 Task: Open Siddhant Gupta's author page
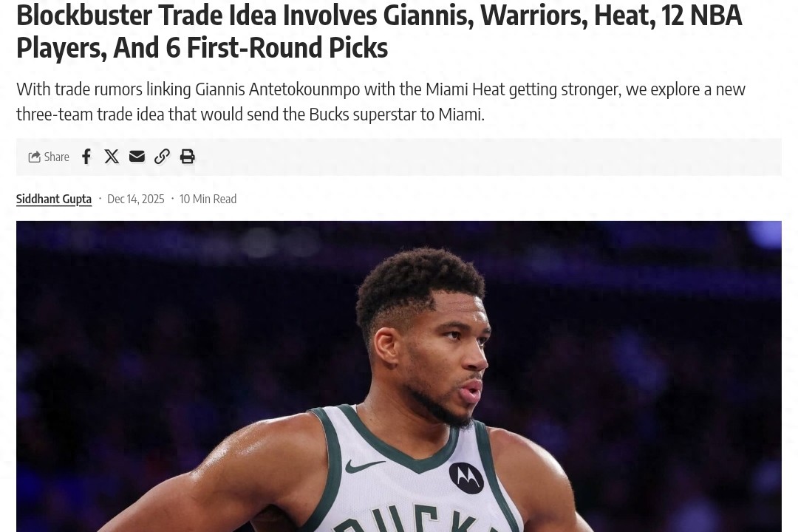coord(54,199)
